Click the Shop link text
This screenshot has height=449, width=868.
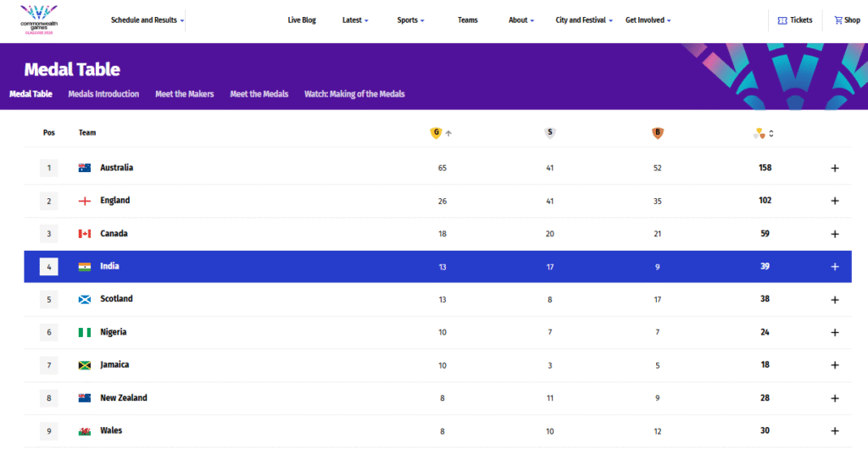[x=853, y=19]
